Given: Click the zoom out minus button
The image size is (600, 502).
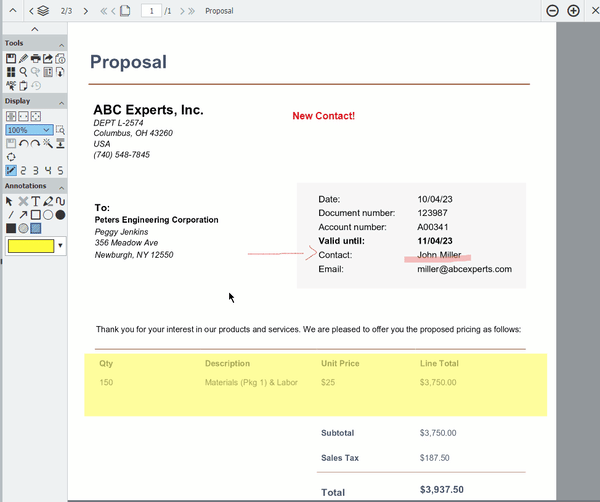Looking at the screenshot, I should [552, 11].
